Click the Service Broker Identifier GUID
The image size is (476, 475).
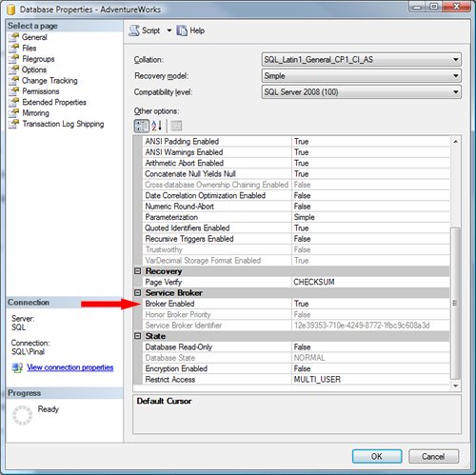[362, 326]
